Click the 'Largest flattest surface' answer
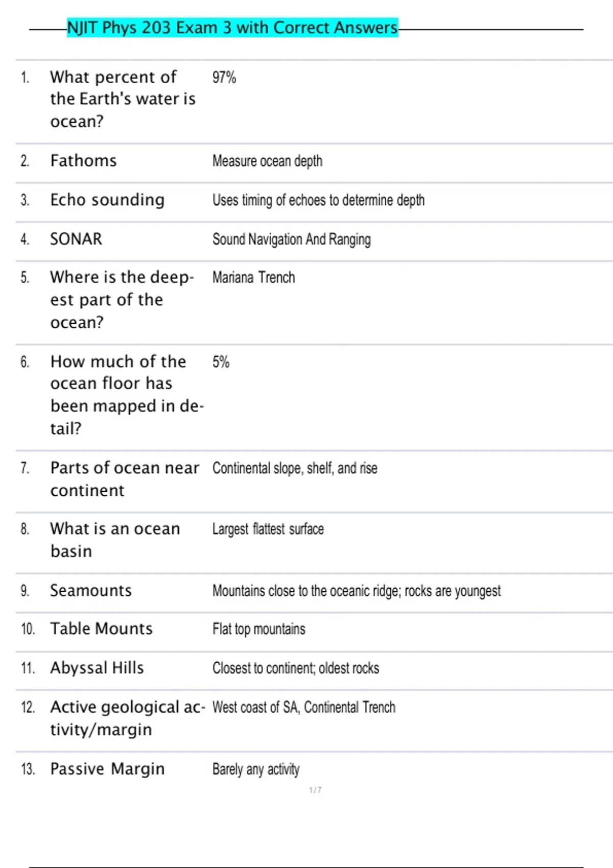 [x=268, y=529]
